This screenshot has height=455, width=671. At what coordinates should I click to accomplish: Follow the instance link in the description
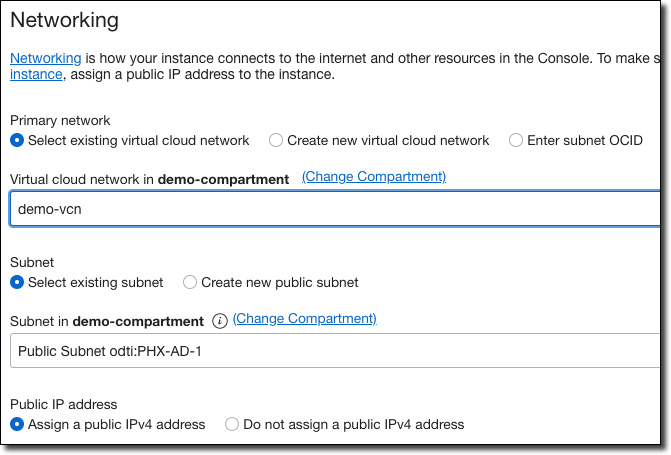tap(37, 75)
